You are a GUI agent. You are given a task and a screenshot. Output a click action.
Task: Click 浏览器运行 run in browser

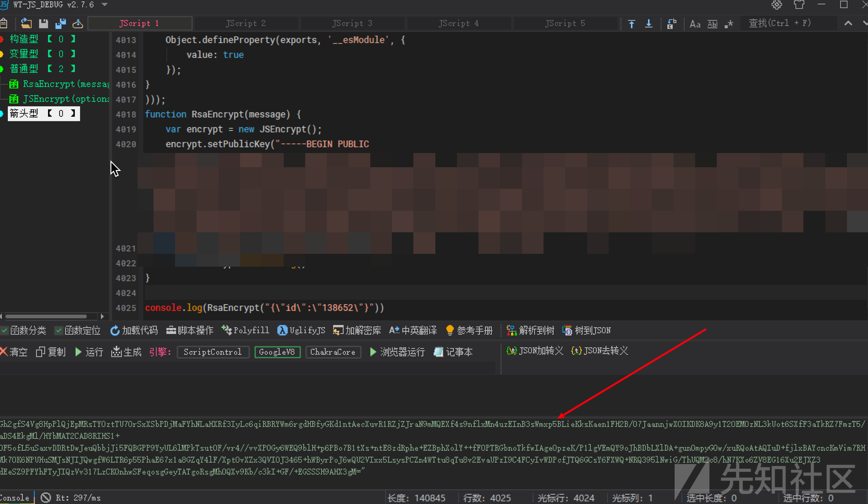click(x=397, y=352)
